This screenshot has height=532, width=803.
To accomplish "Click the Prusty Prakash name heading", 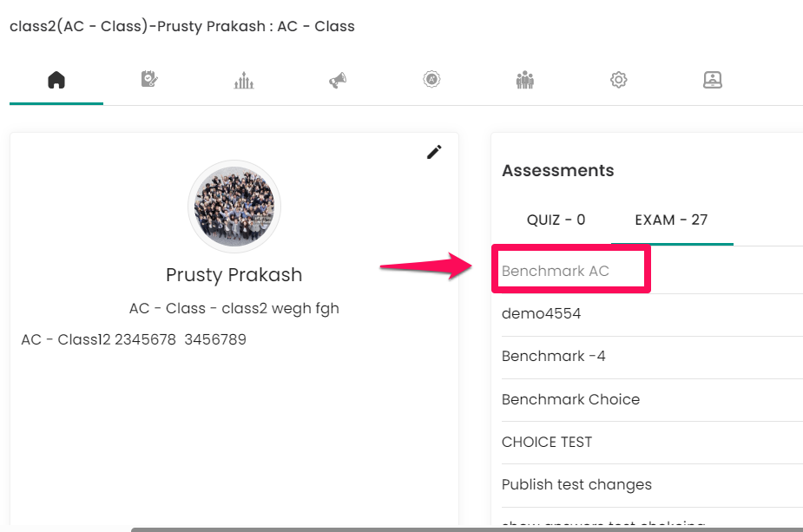I will pyautogui.click(x=234, y=275).
